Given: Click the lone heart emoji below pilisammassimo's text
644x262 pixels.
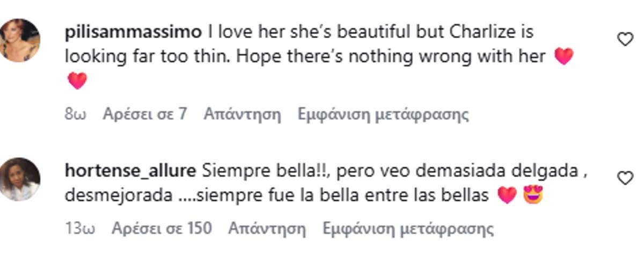Looking at the screenshot, I should click(77, 81).
